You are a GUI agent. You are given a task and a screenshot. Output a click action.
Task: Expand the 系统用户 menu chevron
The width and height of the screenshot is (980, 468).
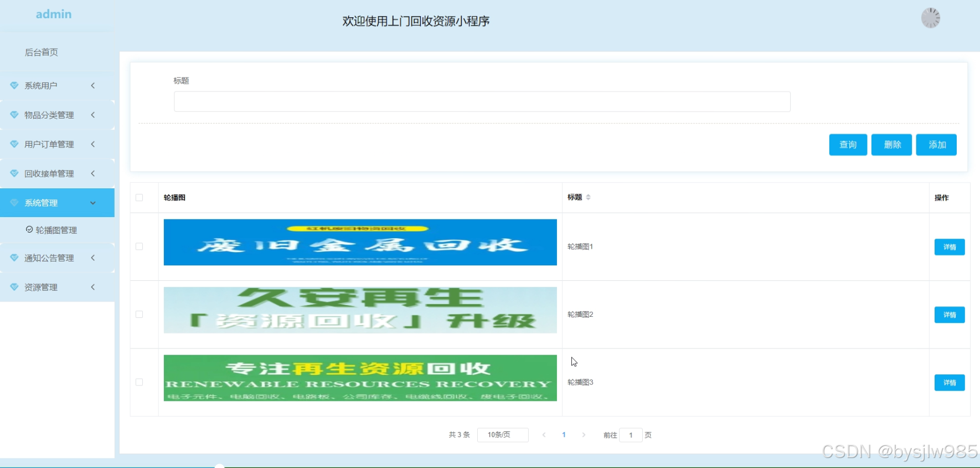point(93,85)
